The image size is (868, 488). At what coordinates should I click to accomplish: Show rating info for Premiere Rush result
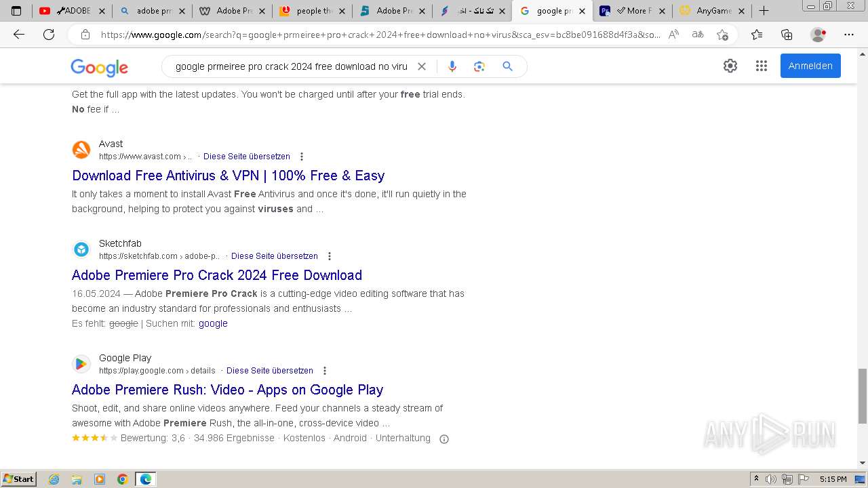444,439
